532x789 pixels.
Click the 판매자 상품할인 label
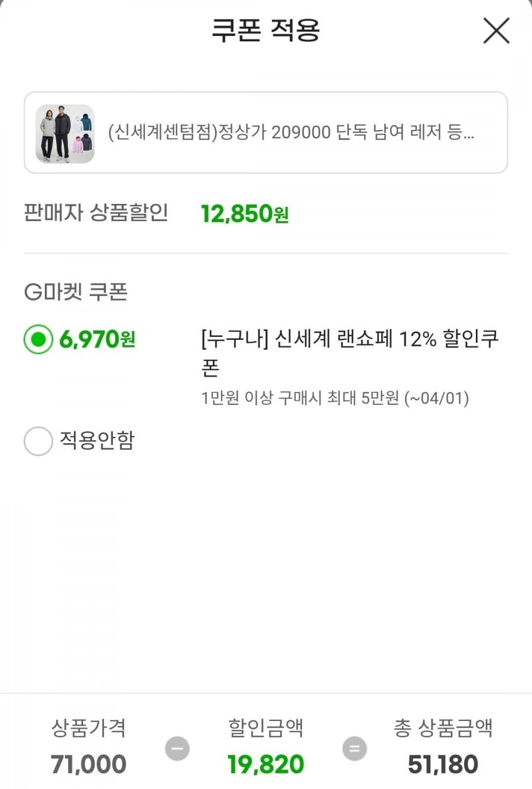96,212
